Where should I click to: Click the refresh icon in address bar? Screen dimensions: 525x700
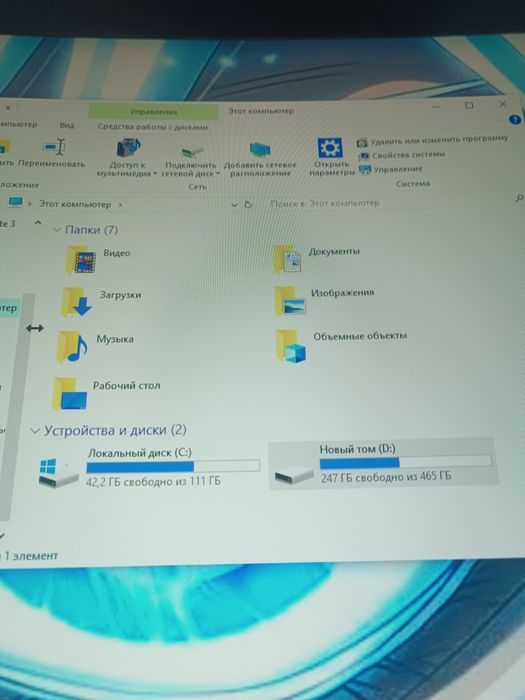[x=248, y=204]
